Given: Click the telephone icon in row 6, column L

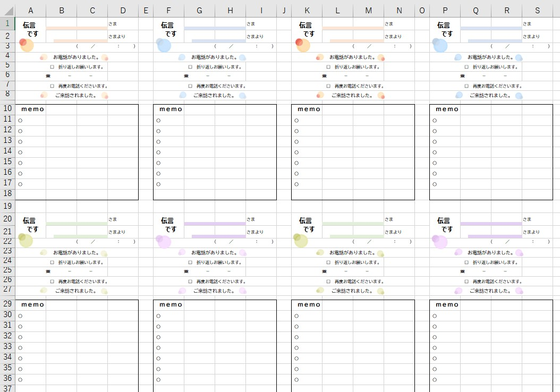Looking at the screenshot, I should pyautogui.click(x=325, y=76).
